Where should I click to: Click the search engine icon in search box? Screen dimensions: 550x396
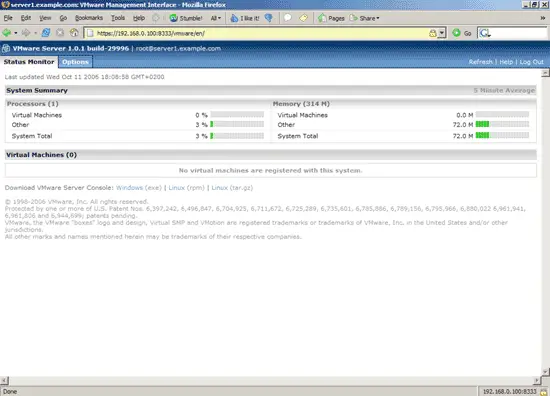[485, 33]
